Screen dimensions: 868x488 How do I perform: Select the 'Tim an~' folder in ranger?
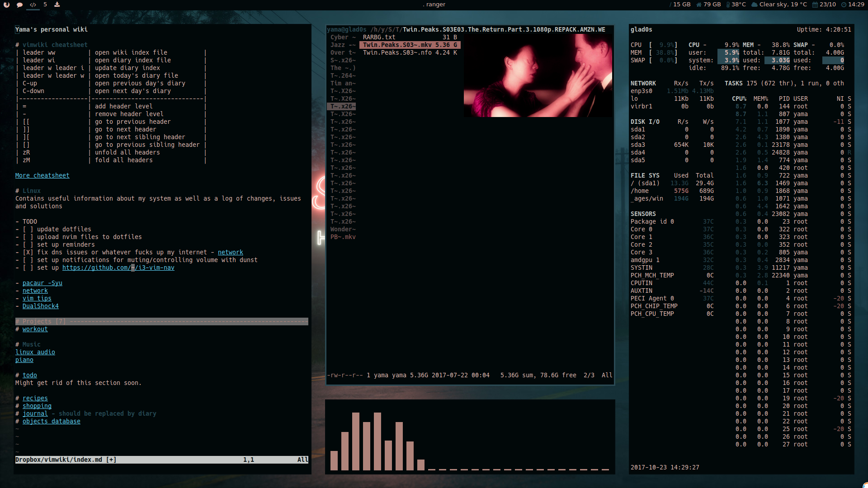click(342, 83)
